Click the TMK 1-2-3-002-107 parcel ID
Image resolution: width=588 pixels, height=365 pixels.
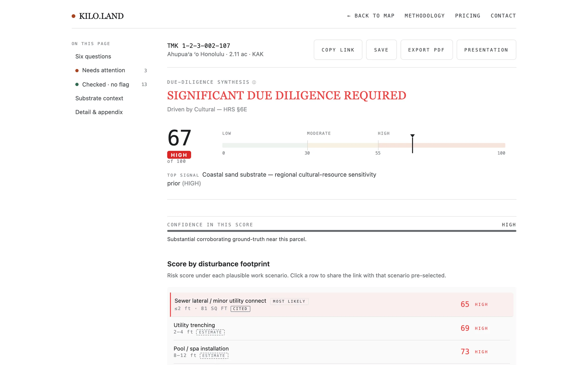click(198, 46)
